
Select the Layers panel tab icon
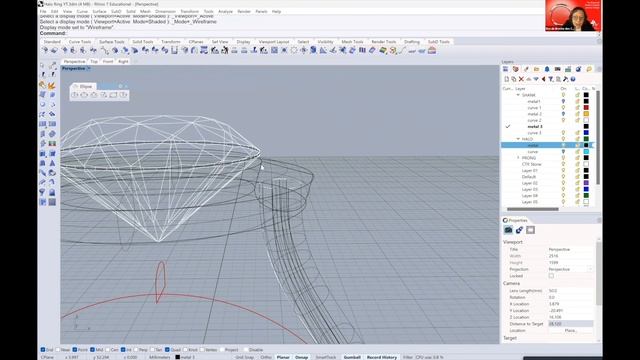coord(506,69)
